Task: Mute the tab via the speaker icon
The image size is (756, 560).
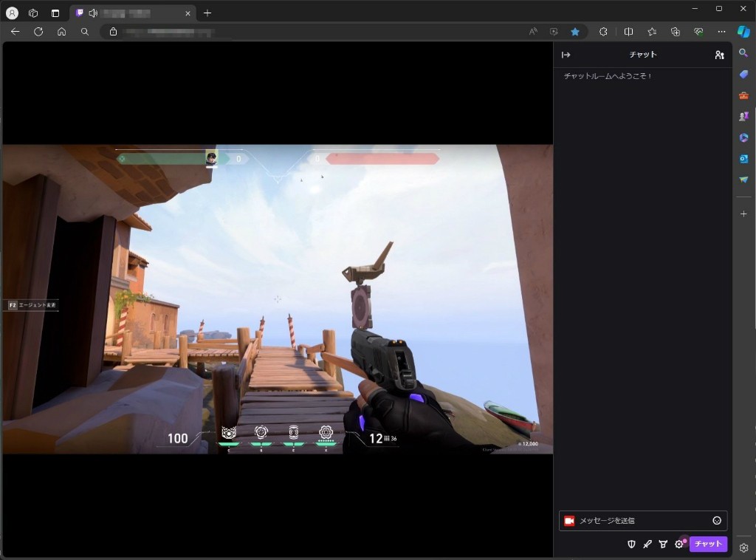Action: pyautogui.click(x=93, y=13)
